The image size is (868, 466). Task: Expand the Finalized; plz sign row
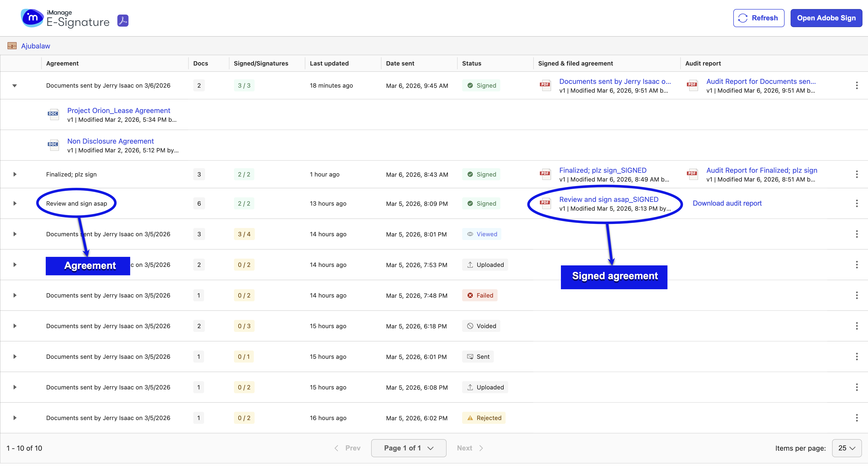(x=15, y=174)
